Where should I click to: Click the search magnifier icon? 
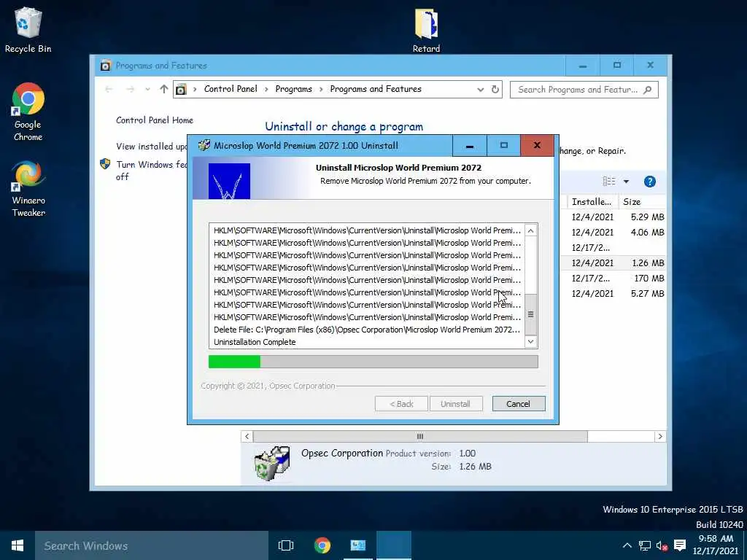click(x=648, y=90)
